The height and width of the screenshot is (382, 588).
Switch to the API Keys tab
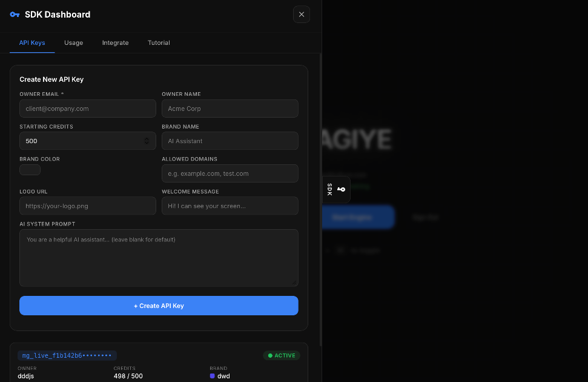click(x=32, y=43)
